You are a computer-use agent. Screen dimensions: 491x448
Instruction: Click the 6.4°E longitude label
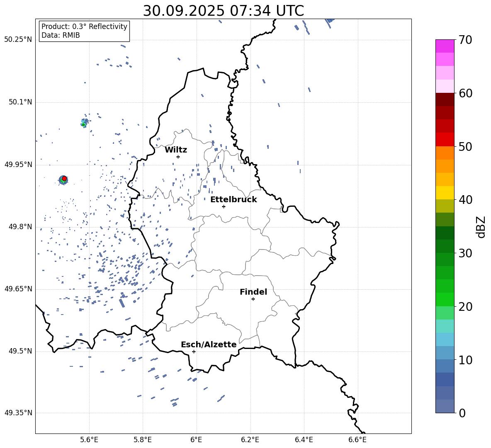click(304, 440)
